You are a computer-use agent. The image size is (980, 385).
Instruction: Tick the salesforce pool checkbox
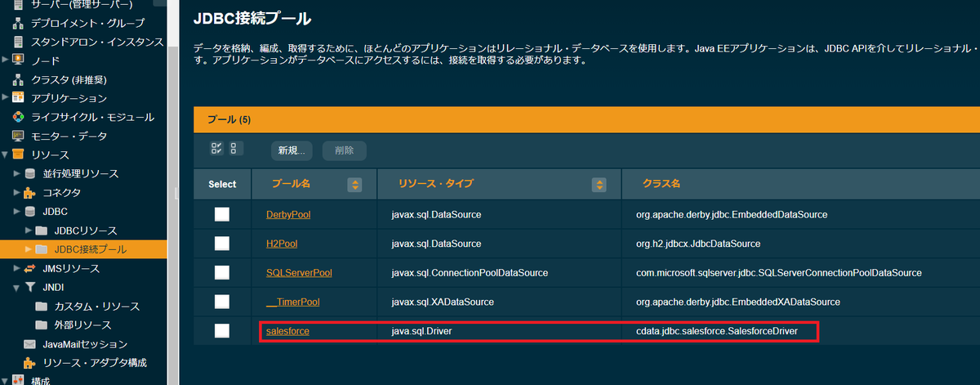pos(222,330)
